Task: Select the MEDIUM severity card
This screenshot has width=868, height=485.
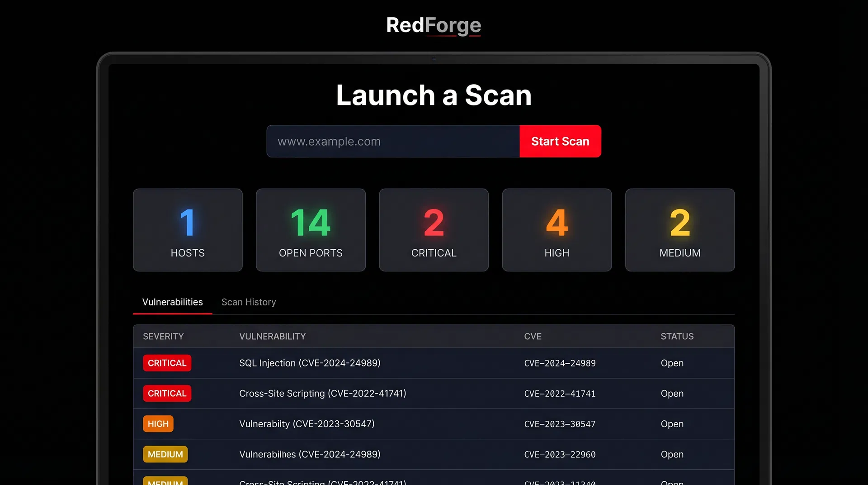Action: tap(679, 230)
